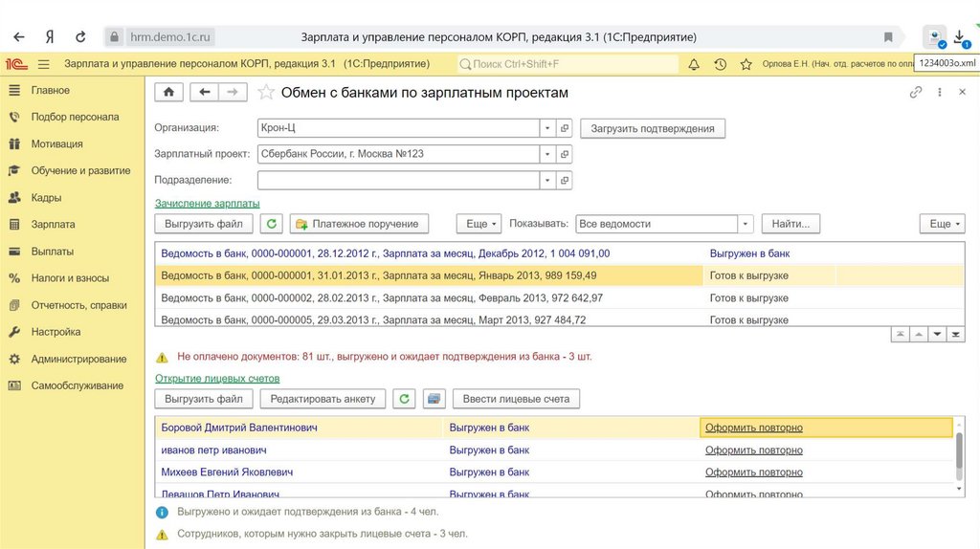Open browser downloads icon

(x=960, y=37)
